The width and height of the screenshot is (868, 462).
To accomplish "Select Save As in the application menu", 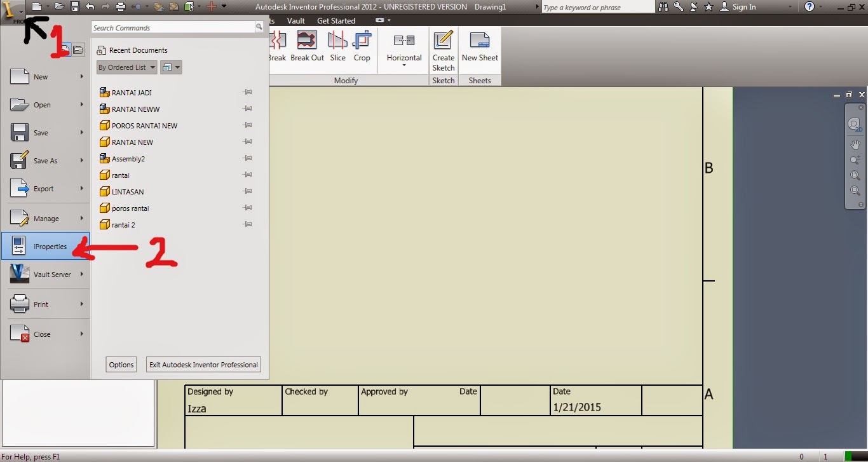I will tap(45, 161).
